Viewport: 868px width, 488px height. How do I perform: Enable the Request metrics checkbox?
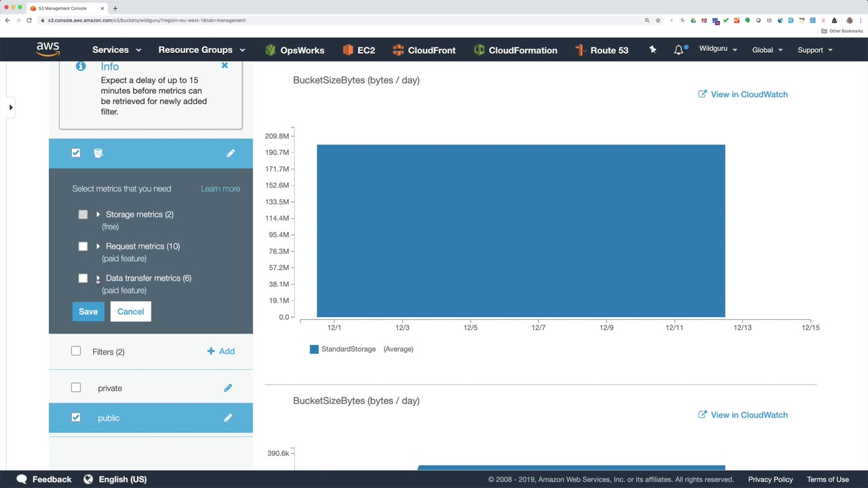(83, 246)
